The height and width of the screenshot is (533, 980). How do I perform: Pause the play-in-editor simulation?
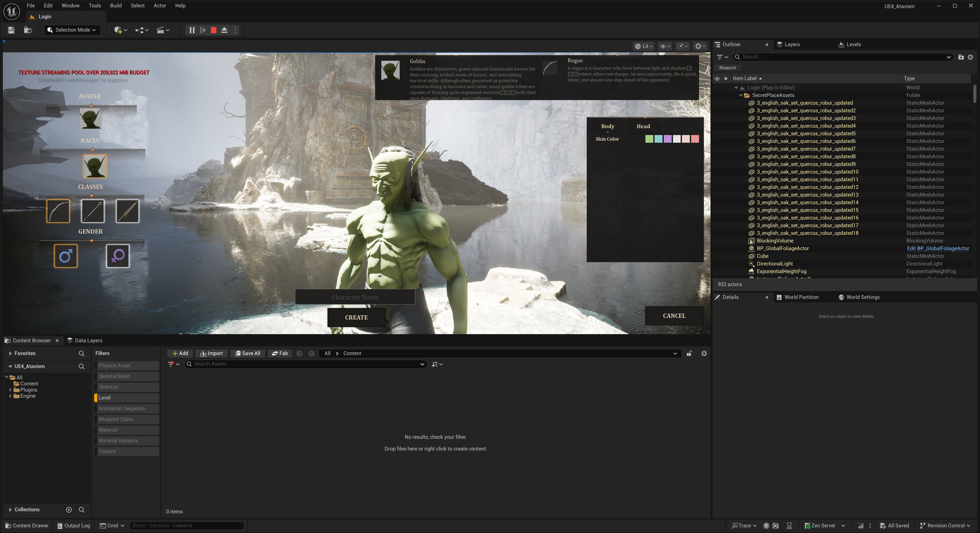pyautogui.click(x=192, y=30)
